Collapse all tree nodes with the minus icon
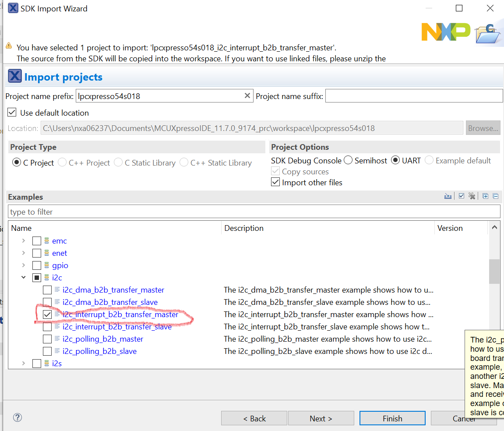Image resolution: width=504 pixels, height=431 pixels. (495, 196)
